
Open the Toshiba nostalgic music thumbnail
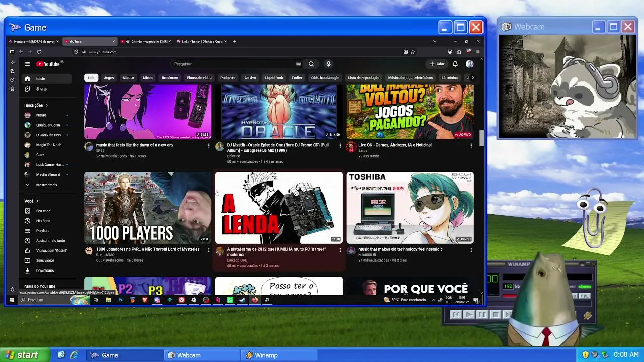[x=410, y=208]
